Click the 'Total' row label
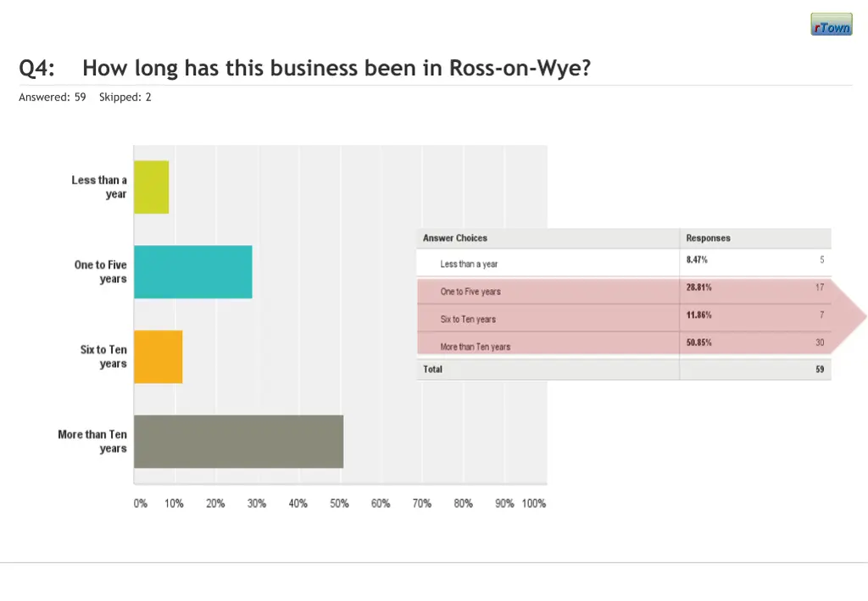Viewport: 868px width, 601px height. (433, 370)
